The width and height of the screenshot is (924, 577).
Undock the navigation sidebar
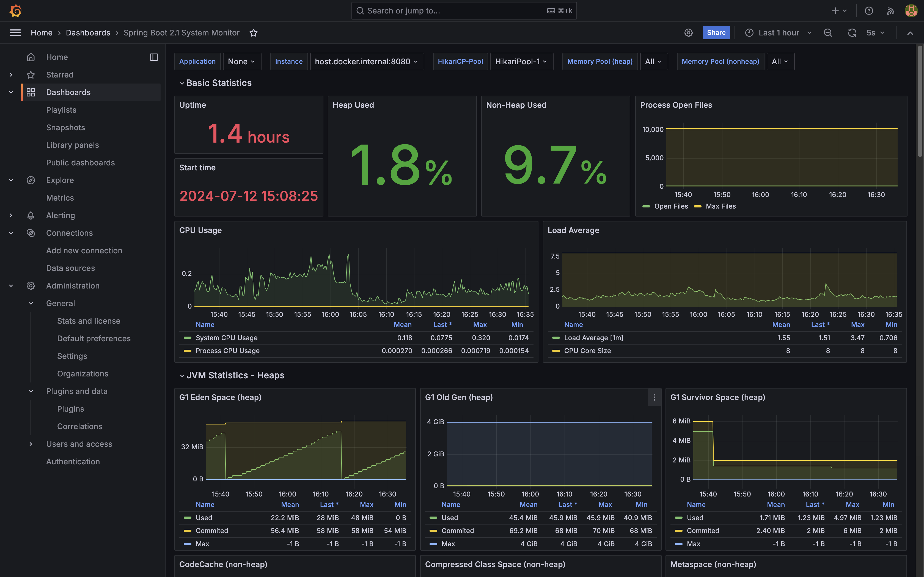pyautogui.click(x=154, y=57)
